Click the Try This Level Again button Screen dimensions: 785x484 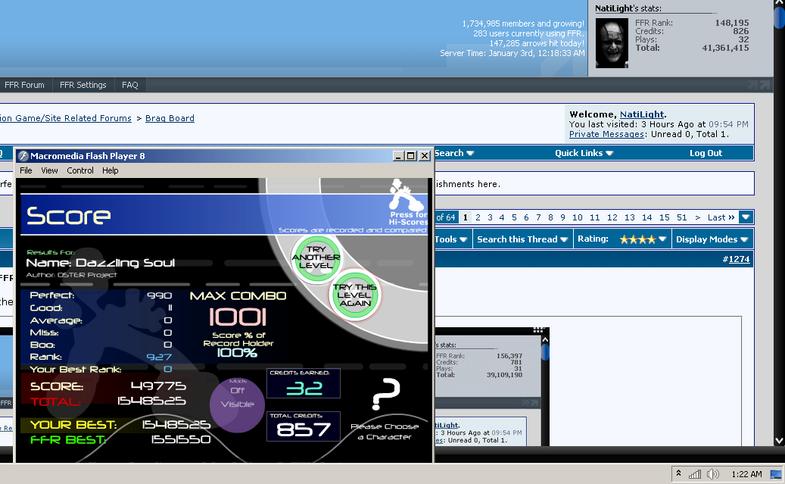(x=354, y=295)
